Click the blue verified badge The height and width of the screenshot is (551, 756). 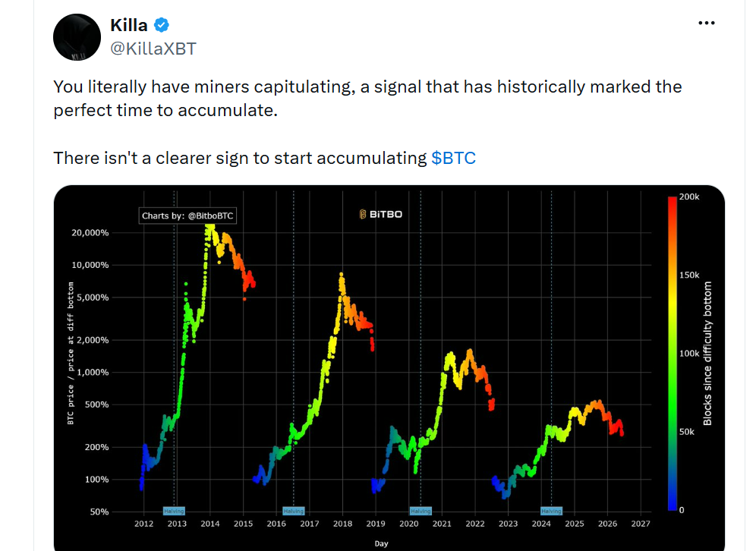(x=162, y=25)
